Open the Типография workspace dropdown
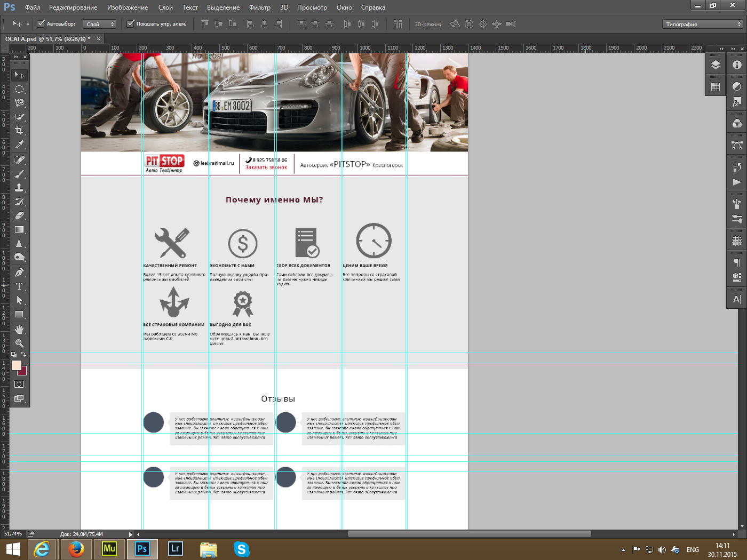 point(703,24)
